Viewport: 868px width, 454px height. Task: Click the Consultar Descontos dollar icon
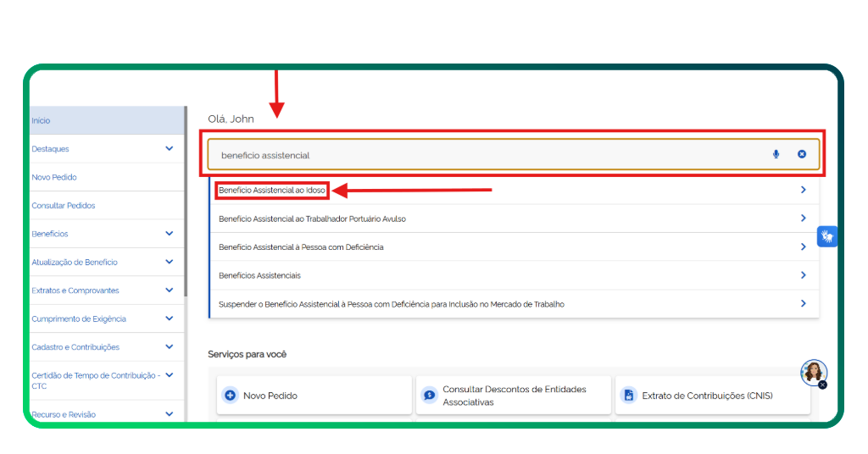430,396
